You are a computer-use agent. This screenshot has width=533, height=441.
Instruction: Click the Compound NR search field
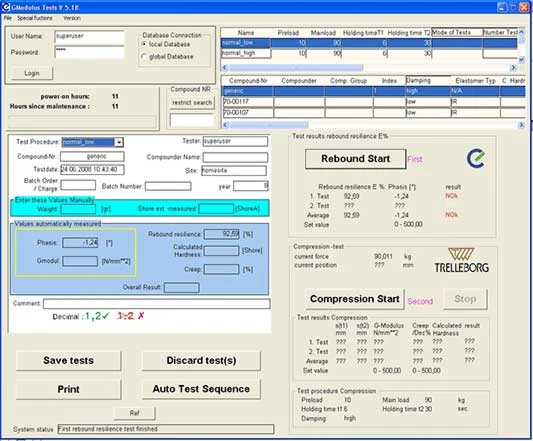coord(192,120)
